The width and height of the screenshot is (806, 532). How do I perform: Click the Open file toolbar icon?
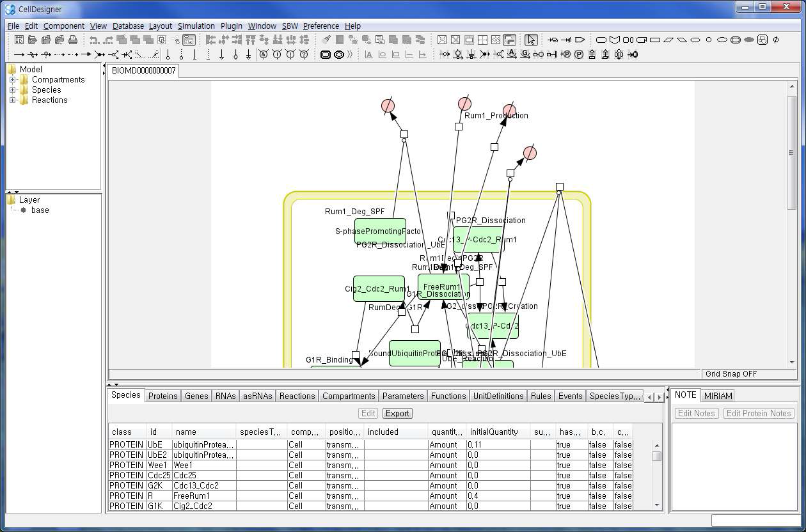(33, 40)
